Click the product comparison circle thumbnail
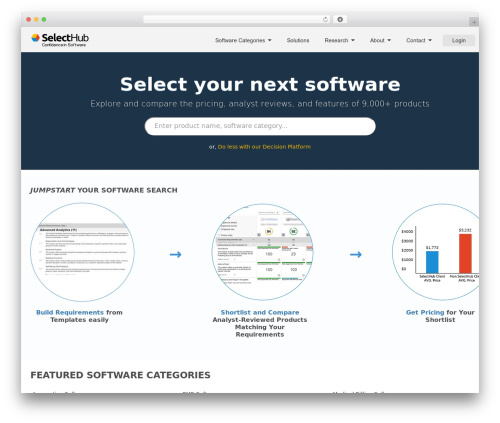 tap(263, 252)
